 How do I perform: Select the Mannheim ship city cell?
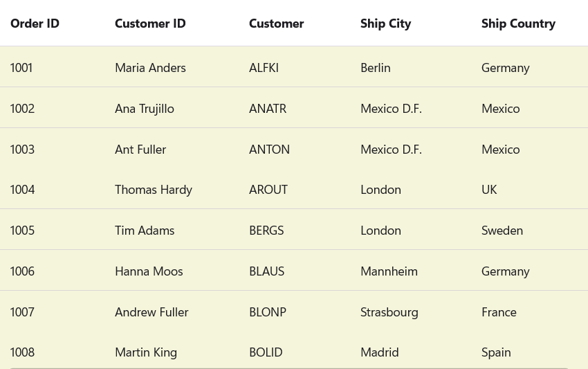tap(389, 271)
